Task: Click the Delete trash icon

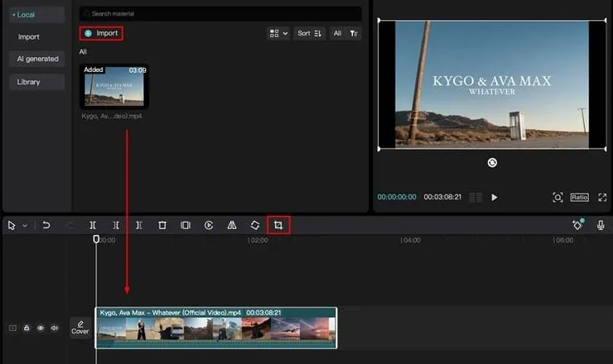Action: 162,225
